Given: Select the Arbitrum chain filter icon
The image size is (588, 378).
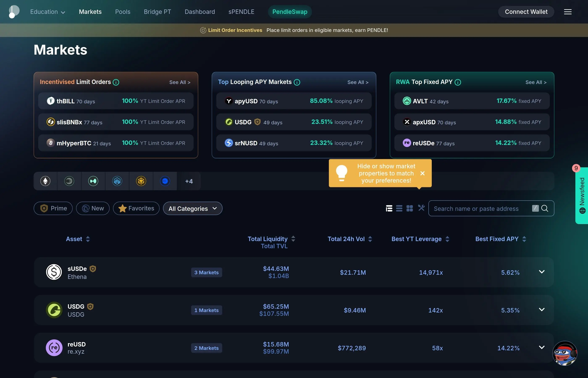Looking at the screenshot, I should pos(117,181).
